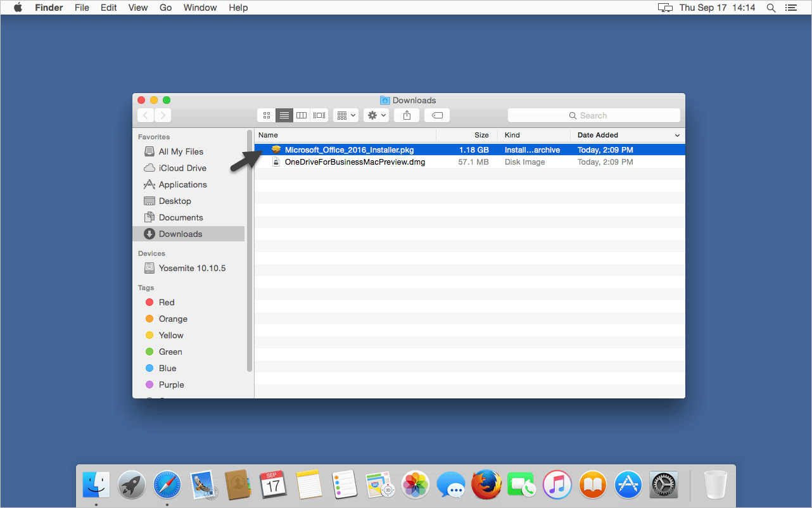The height and width of the screenshot is (508, 812).
Task: Select the Yellow tag
Action: click(188, 335)
